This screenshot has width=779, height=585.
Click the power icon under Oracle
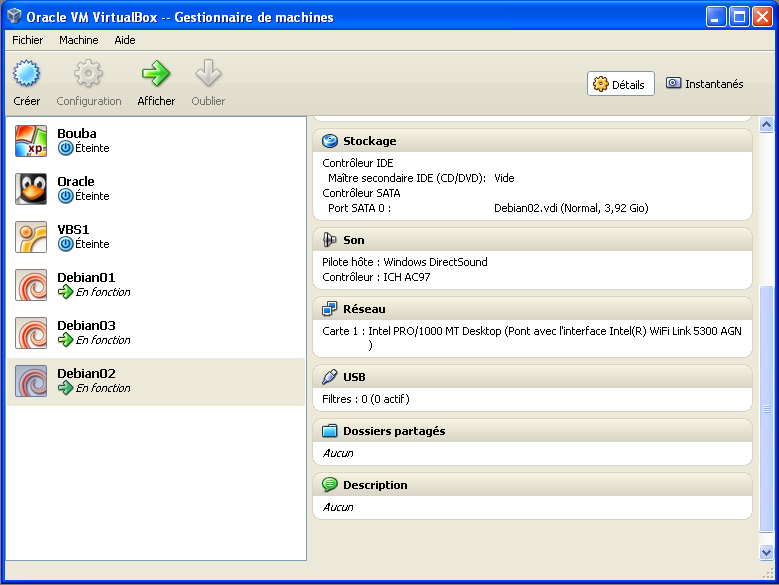(65, 196)
